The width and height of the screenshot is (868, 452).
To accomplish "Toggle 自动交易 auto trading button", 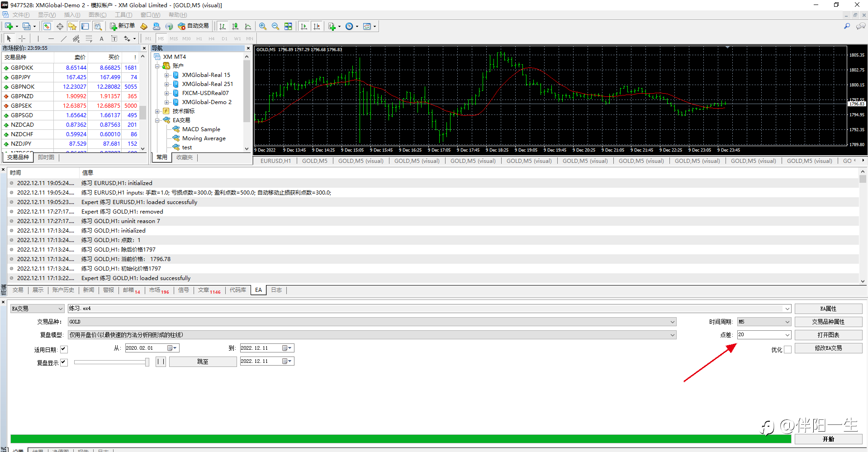I will (194, 26).
